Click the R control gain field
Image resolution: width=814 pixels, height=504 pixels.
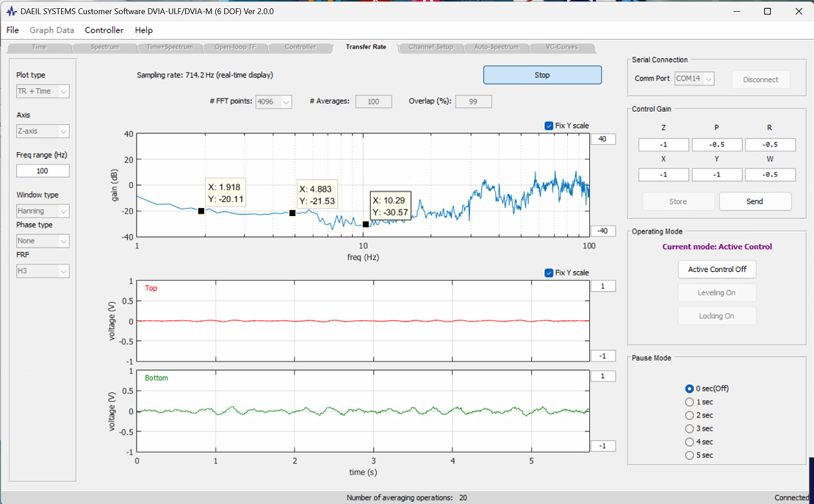771,145
